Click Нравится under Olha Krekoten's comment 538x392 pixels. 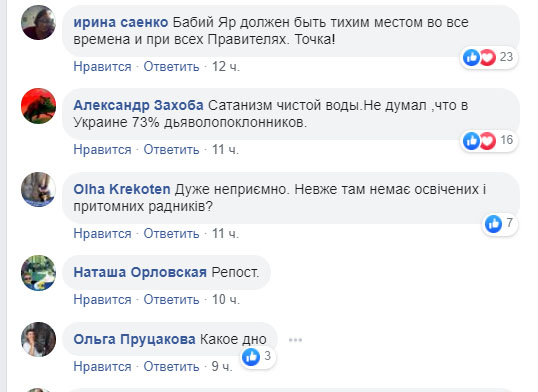point(102,234)
